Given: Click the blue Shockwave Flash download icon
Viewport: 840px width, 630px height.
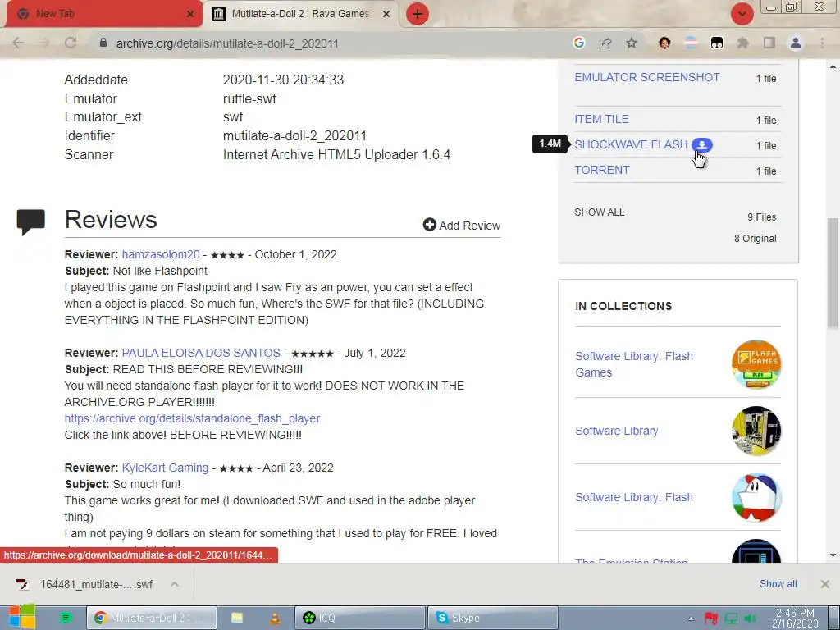Looking at the screenshot, I should pos(702,144).
